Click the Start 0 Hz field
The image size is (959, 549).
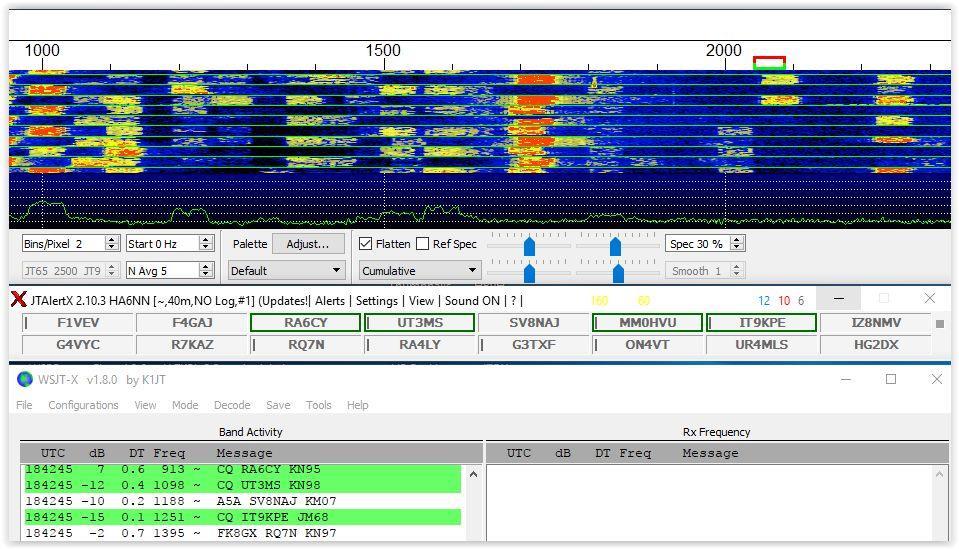(163, 243)
